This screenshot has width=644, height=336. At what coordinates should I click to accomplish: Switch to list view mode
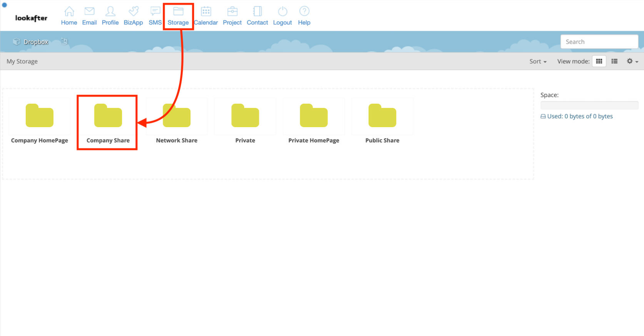click(614, 61)
